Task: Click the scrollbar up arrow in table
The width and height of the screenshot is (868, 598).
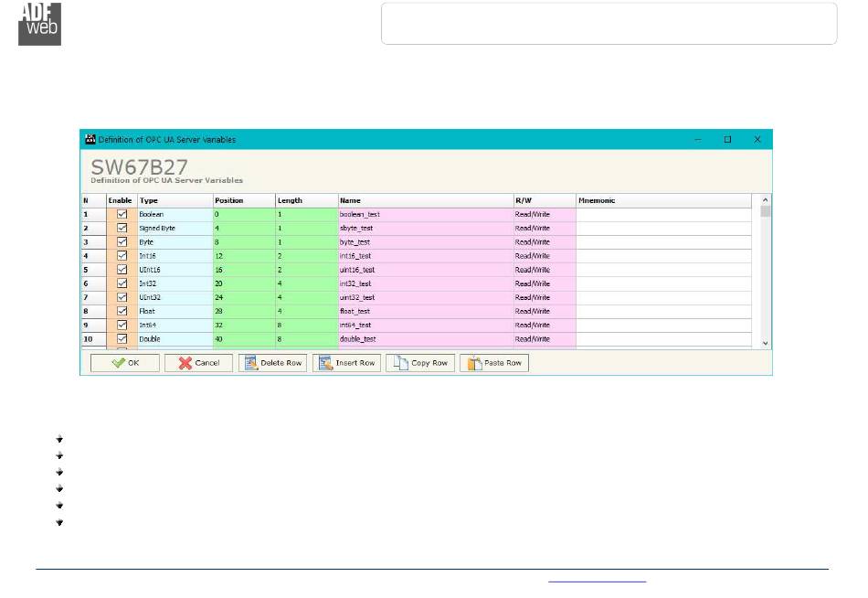Action: 765,200
